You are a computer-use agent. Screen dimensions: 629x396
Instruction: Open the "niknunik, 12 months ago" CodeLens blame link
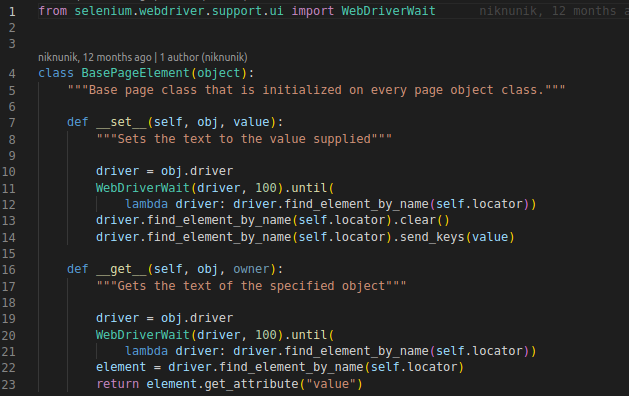pyautogui.click(x=95, y=57)
